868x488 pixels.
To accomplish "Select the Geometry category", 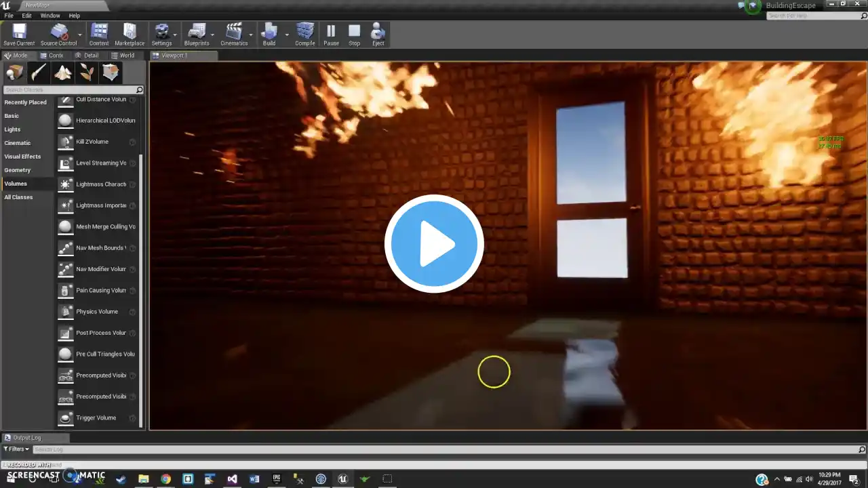I will pyautogui.click(x=18, y=170).
